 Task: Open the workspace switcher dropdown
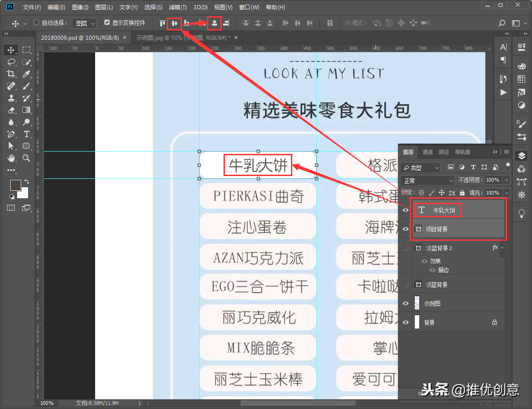(x=519, y=23)
